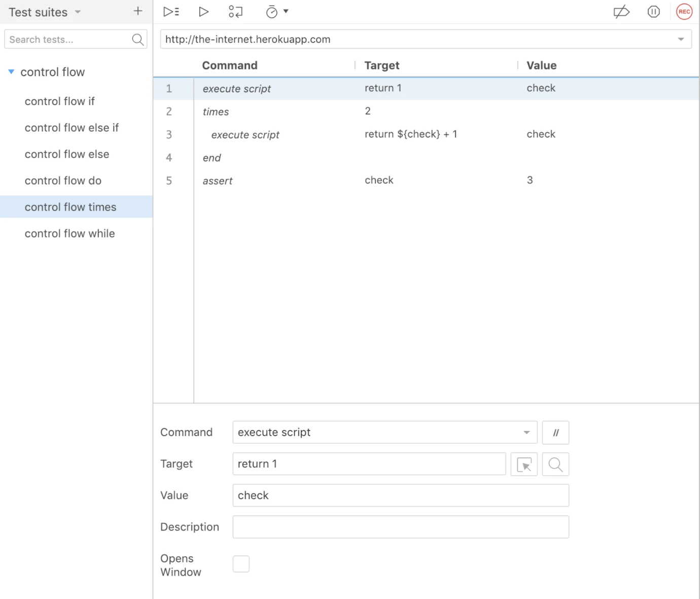
Task: Enable pause on exceptions
Action: coord(653,12)
